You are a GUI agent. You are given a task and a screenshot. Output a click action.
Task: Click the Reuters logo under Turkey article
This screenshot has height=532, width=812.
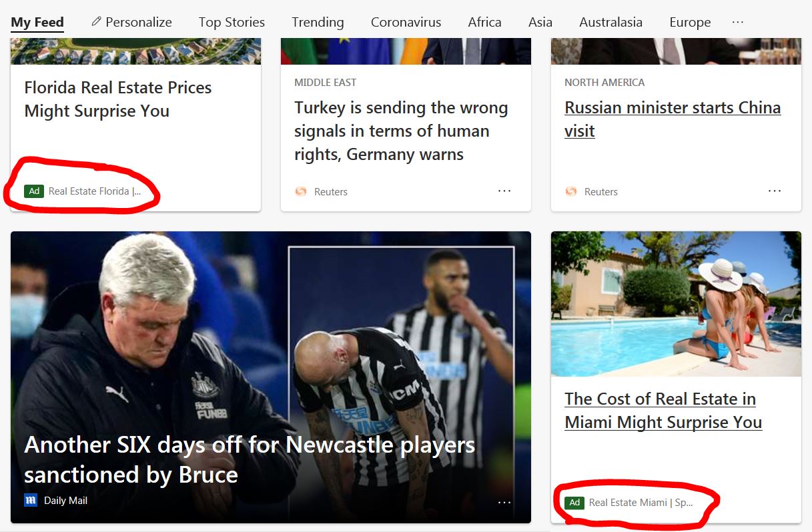point(300,191)
